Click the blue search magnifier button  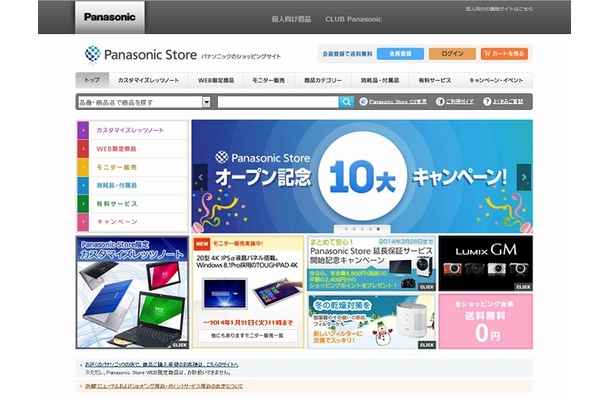pyautogui.click(x=346, y=102)
